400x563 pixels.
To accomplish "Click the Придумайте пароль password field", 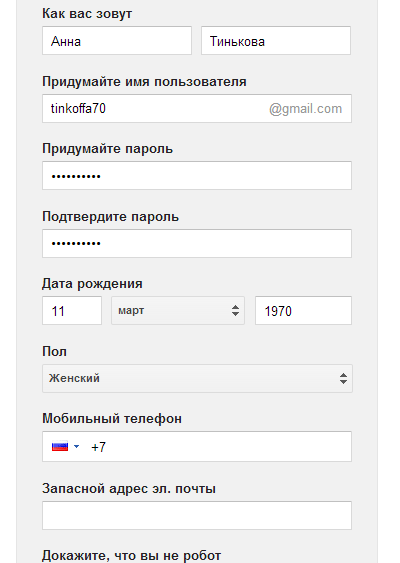I will coord(197,176).
